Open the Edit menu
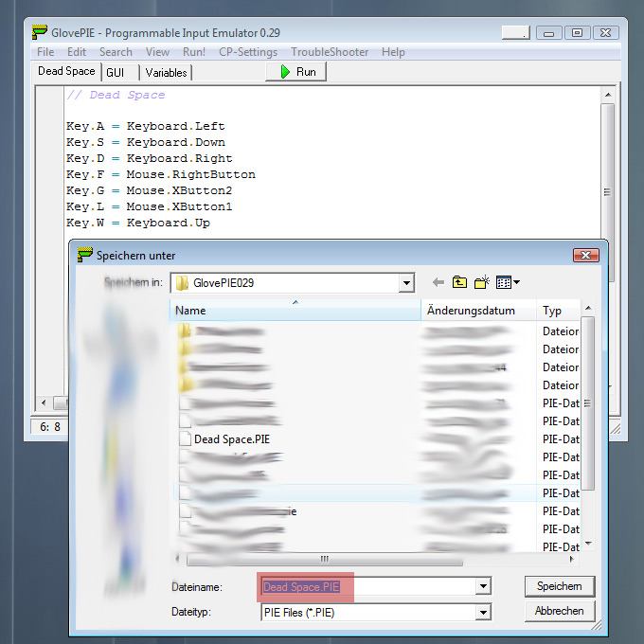The width and height of the screenshot is (644, 644). 77,52
